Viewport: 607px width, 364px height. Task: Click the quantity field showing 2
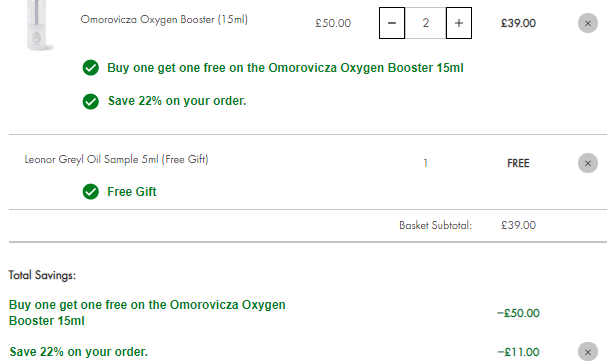[425, 23]
